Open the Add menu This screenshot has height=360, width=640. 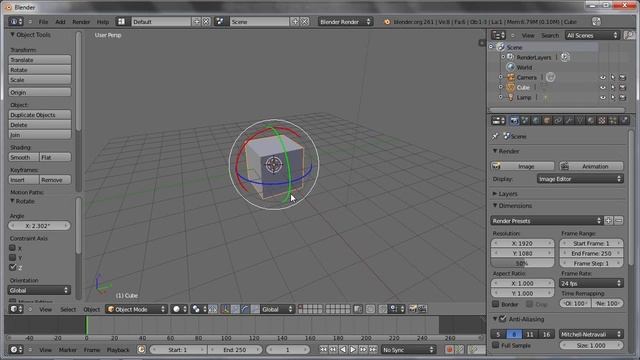[x=60, y=22]
